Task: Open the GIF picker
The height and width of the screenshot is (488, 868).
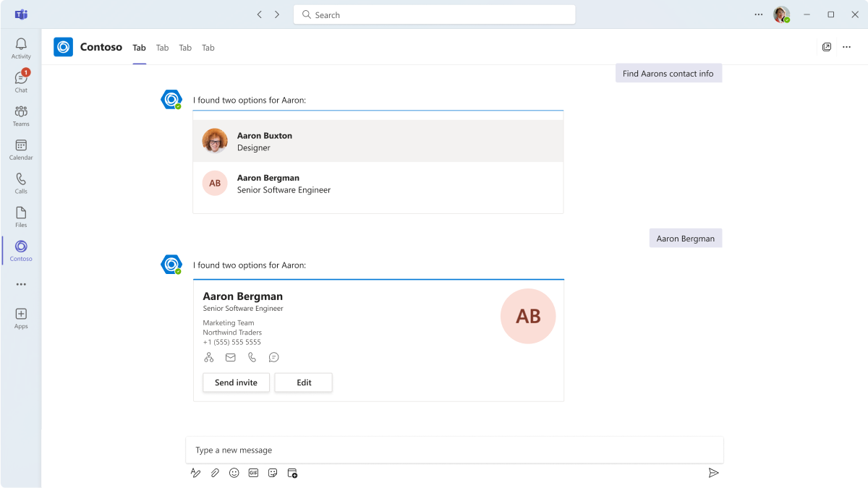Action: click(x=253, y=473)
